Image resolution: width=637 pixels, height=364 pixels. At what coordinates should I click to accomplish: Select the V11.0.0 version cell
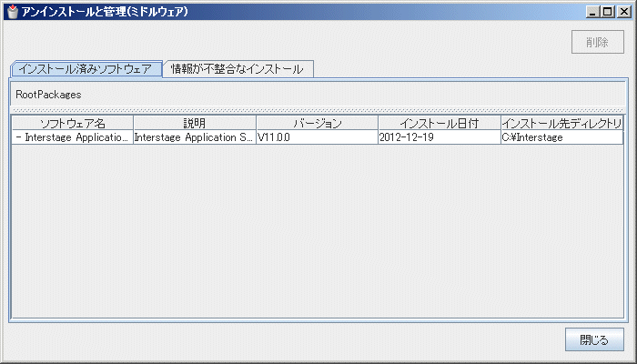pyautogui.click(x=318, y=137)
